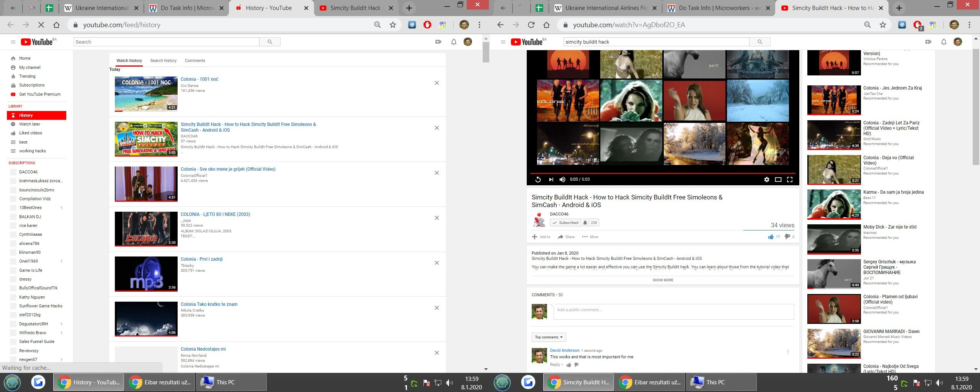980x392 pixels.
Task: Click the hamburger guide menu in History window
Action: 13,42
